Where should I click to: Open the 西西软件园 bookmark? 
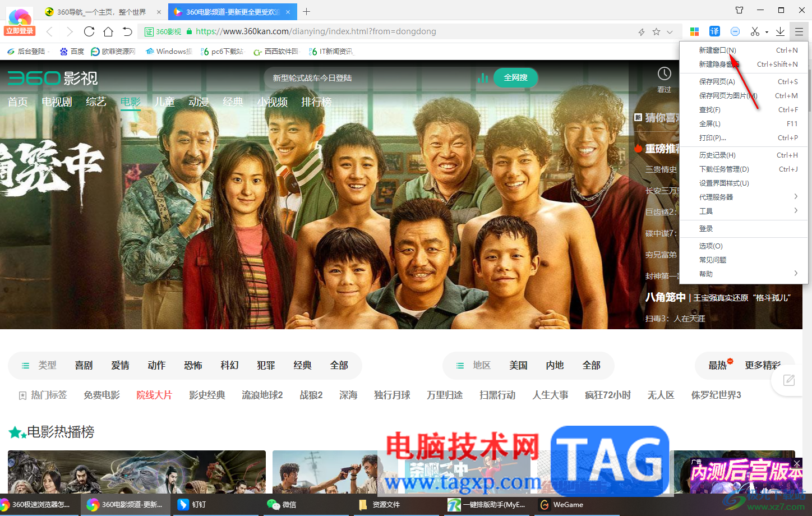[276, 51]
